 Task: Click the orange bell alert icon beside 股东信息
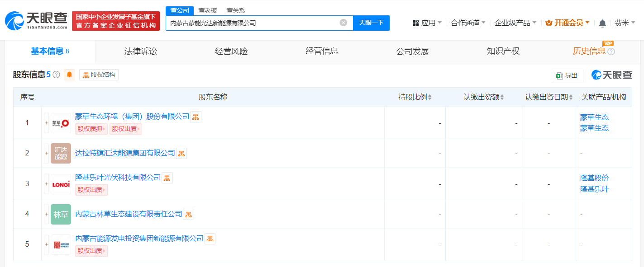tap(69, 75)
